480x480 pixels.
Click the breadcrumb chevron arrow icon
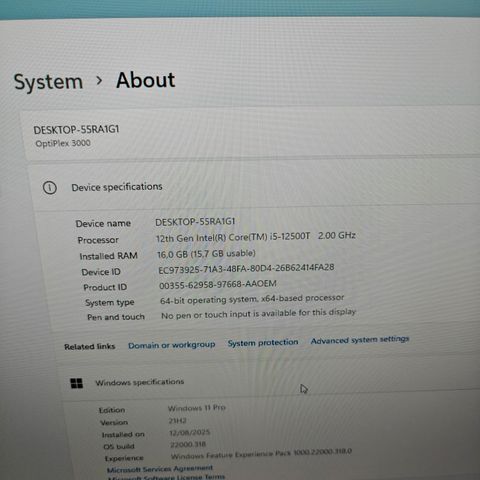[x=99, y=80]
